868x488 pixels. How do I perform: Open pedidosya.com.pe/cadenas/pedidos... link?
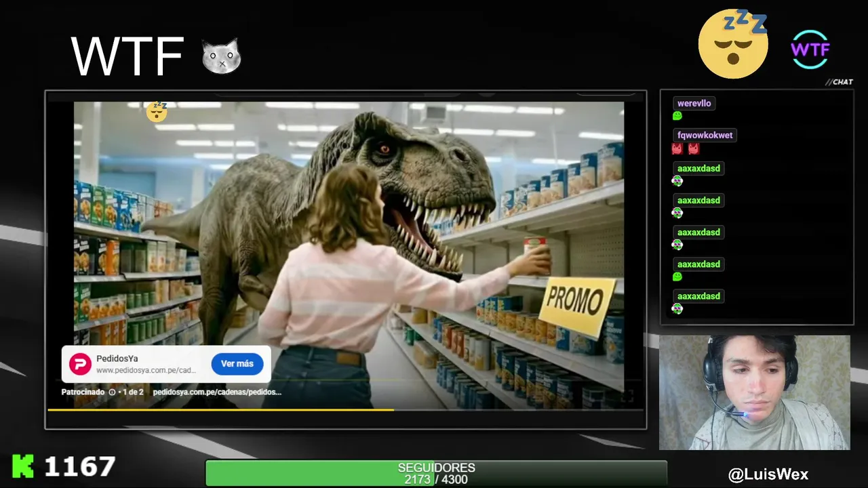(x=217, y=392)
